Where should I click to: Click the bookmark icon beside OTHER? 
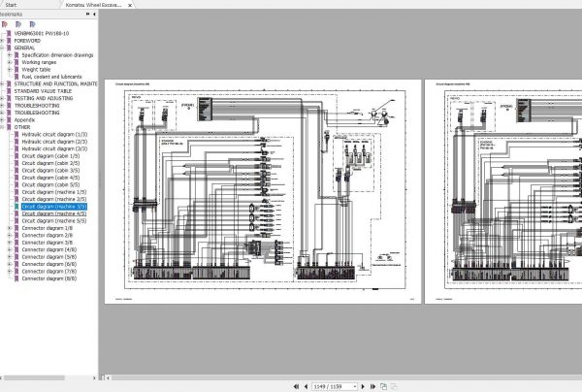point(9,127)
